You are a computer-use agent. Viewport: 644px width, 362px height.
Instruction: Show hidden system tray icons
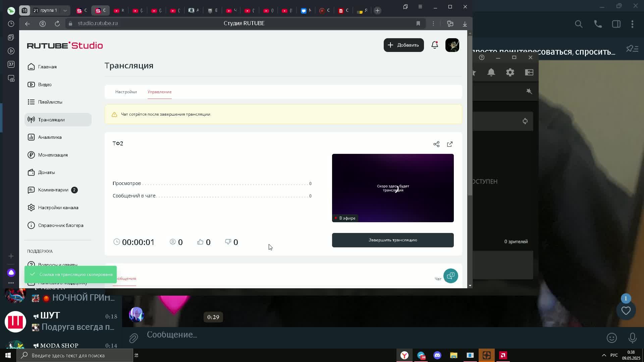click(x=604, y=355)
